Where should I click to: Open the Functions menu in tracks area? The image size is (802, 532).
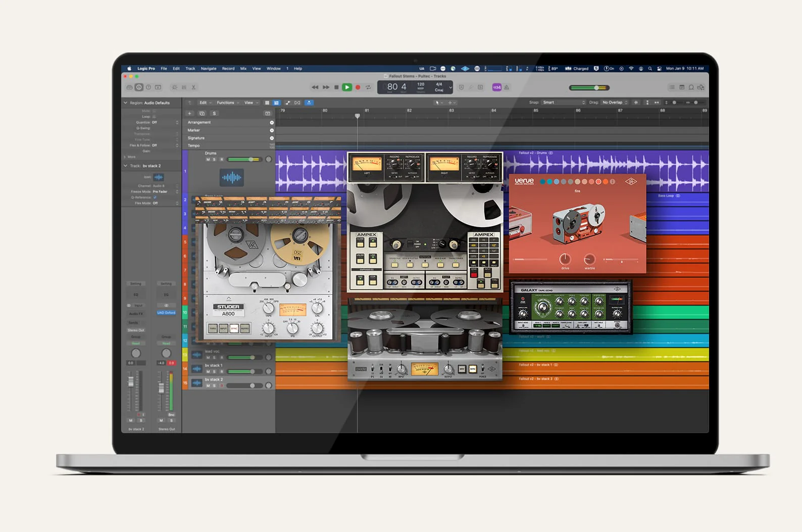click(x=227, y=103)
